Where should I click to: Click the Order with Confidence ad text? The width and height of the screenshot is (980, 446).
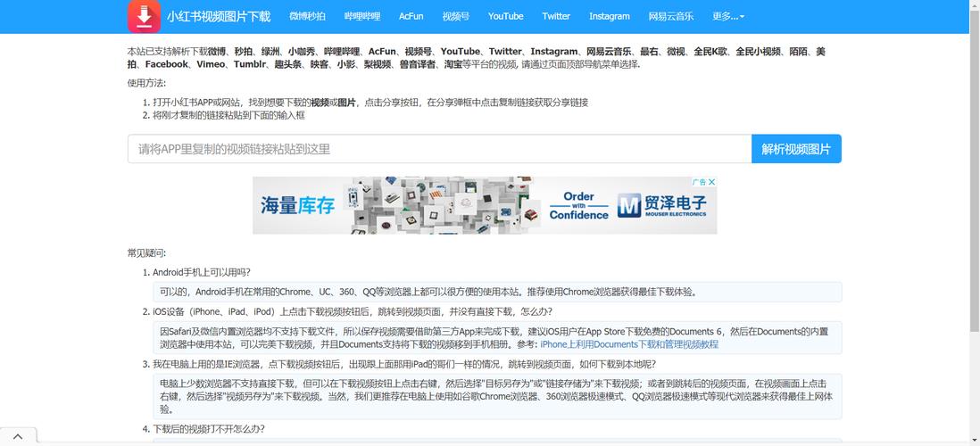[578, 205]
